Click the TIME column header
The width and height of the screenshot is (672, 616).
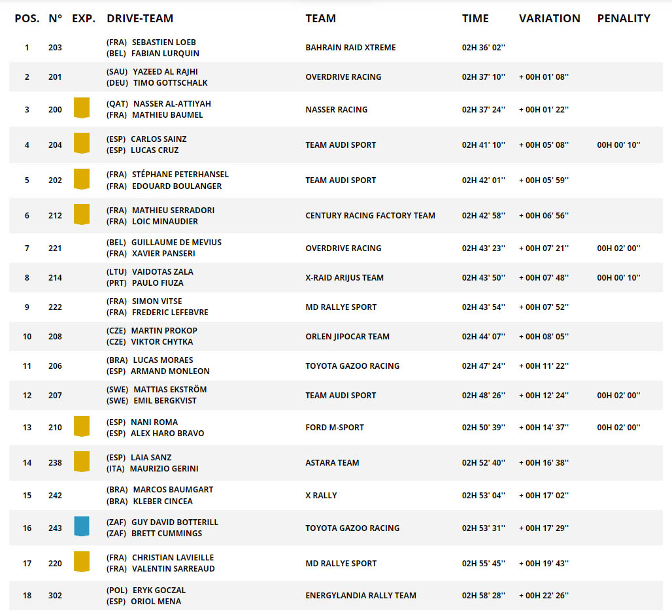click(475, 18)
